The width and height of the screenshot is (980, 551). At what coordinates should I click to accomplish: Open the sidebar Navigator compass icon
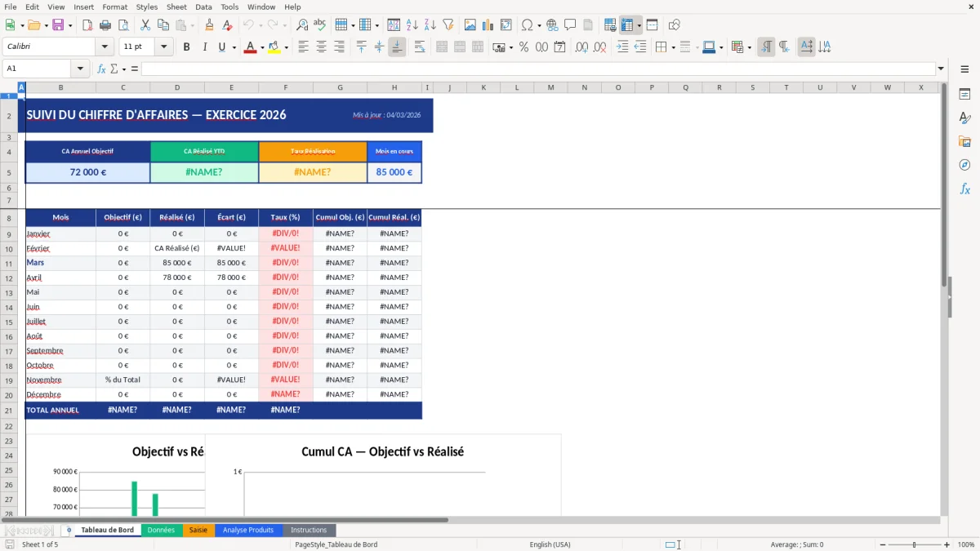point(964,165)
